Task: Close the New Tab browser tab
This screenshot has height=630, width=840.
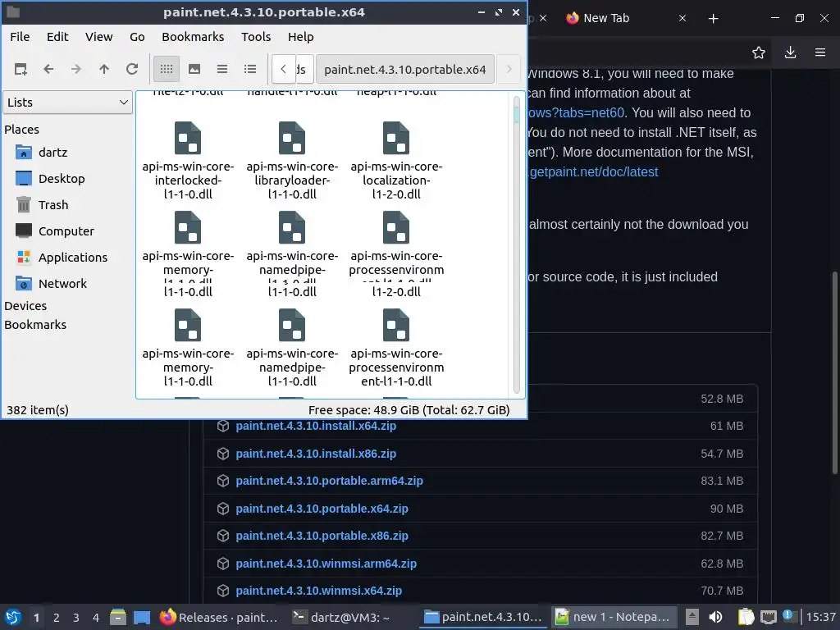Action: click(x=682, y=18)
